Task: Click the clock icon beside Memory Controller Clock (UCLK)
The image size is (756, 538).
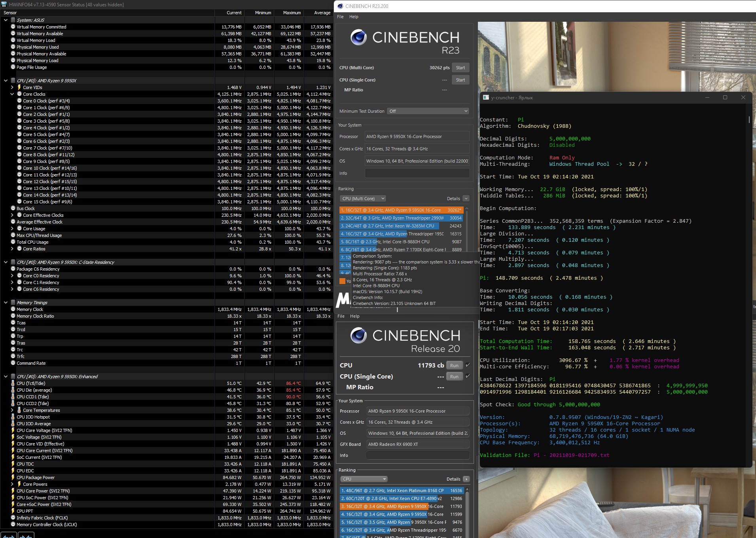Action: [13, 525]
